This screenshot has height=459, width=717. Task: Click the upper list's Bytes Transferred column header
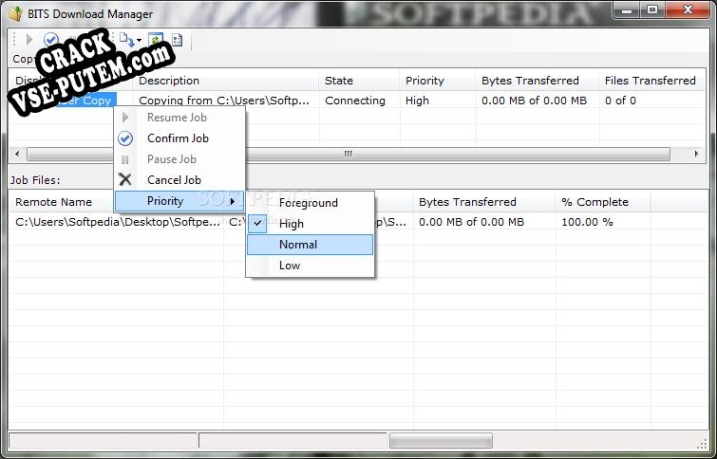click(537, 80)
